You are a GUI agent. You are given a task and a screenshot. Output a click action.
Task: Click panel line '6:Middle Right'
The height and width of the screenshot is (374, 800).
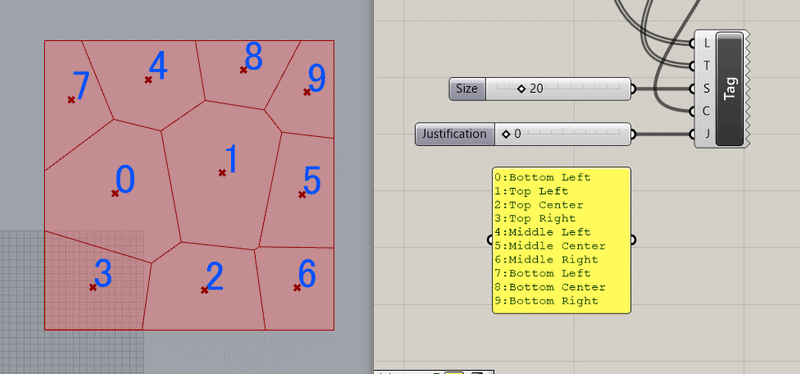[x=546, y=260]
